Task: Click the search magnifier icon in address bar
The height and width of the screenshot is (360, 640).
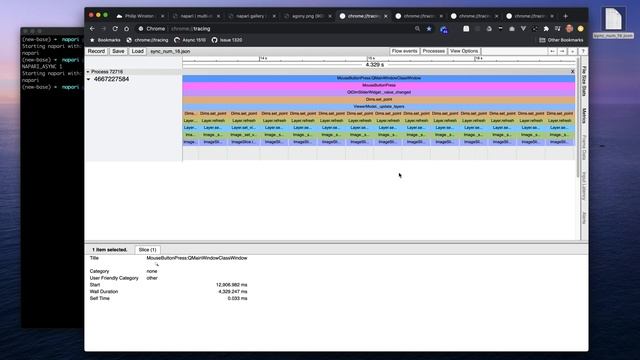Action: click(x=417, y=29)
